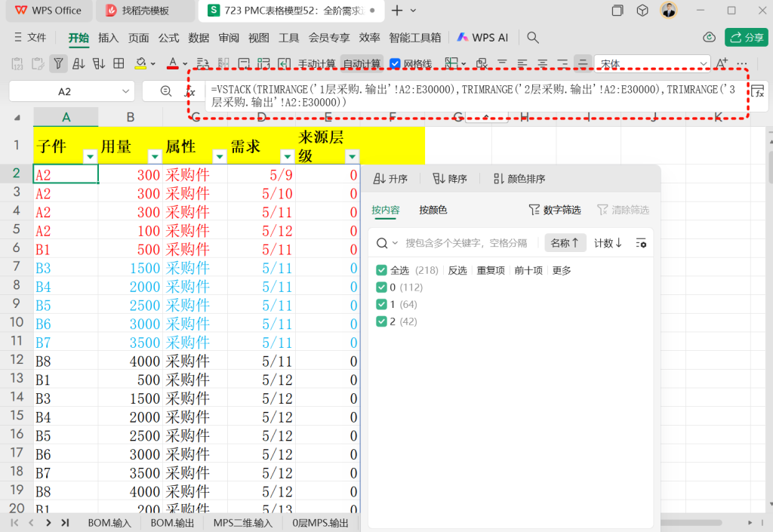The image size is (773, 532).
Task: Sort filter list by 名称
Action: tap(565, 243)
